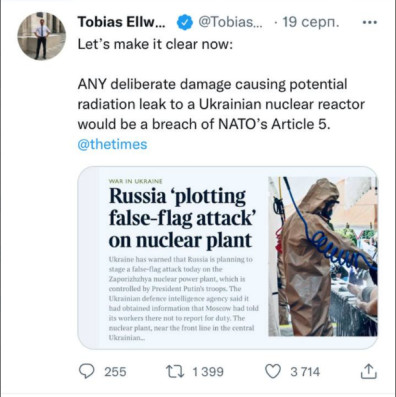Screen dimensions: 396x397
Task: Click the WAR IN UKRAINE section label
Action: pos(136,181)
